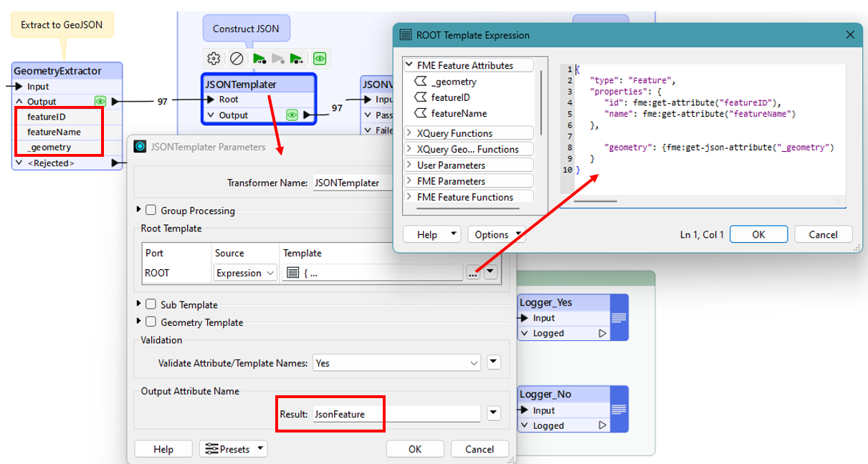The height and width of the screenshot is (464, 868).
Task: Click the Logger_Yes Input port arrow
Action: click(x=525, y=318)
